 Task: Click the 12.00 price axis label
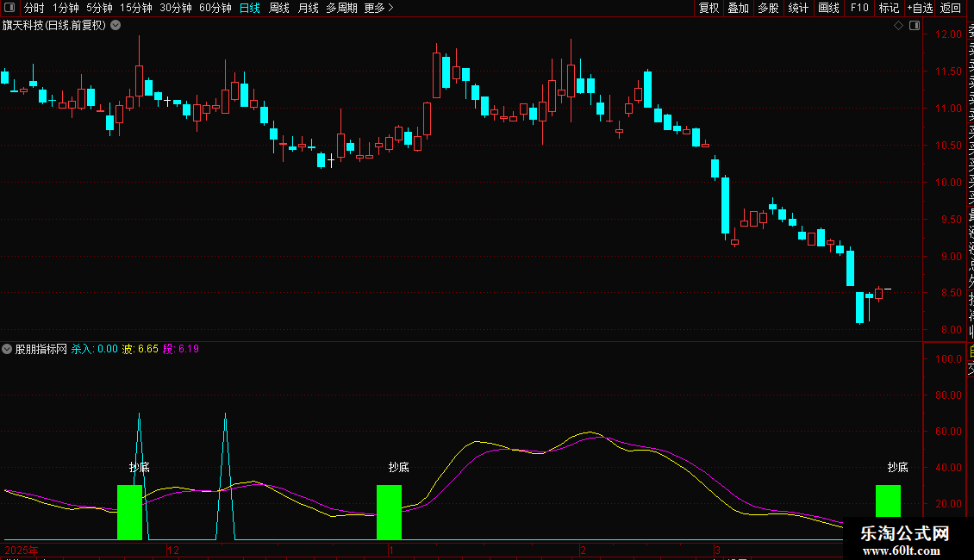(x=948, y=34)
